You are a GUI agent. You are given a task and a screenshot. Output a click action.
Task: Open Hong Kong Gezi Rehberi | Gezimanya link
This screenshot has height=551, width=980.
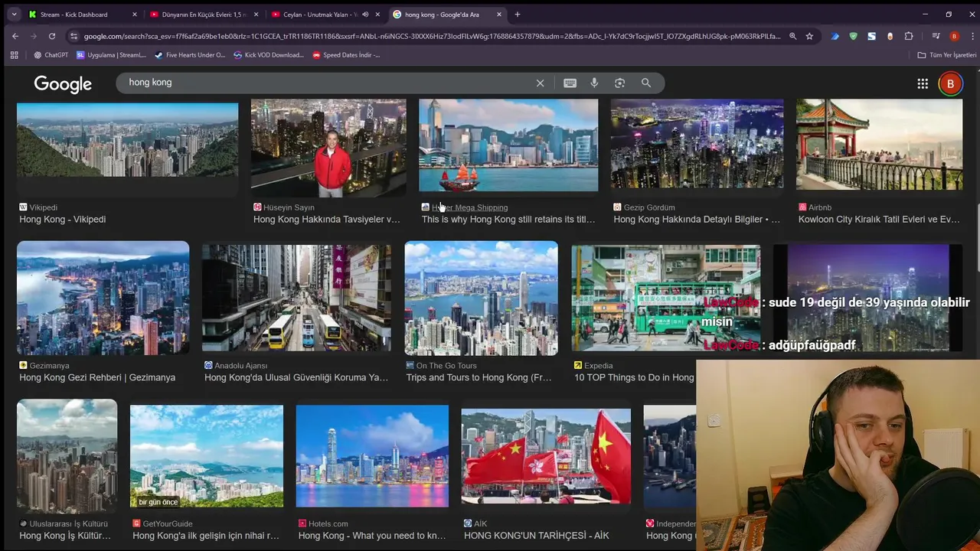pos(97,378)
